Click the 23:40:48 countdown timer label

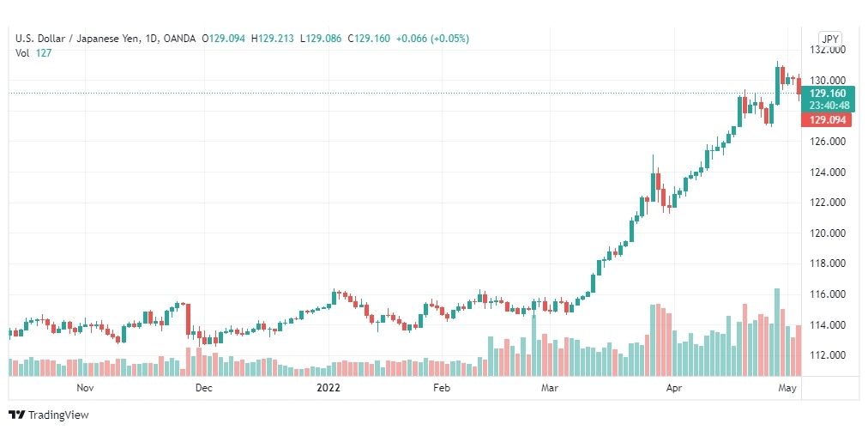coord(829,106)
